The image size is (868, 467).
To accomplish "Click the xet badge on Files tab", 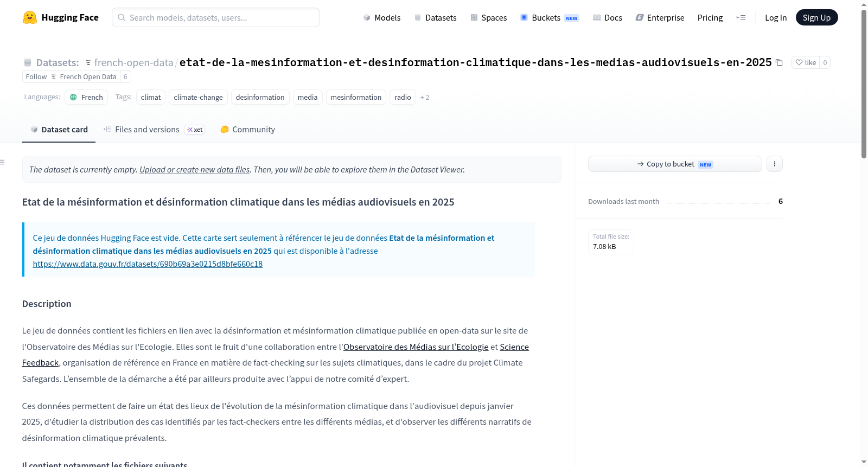I will click(195, 130).
